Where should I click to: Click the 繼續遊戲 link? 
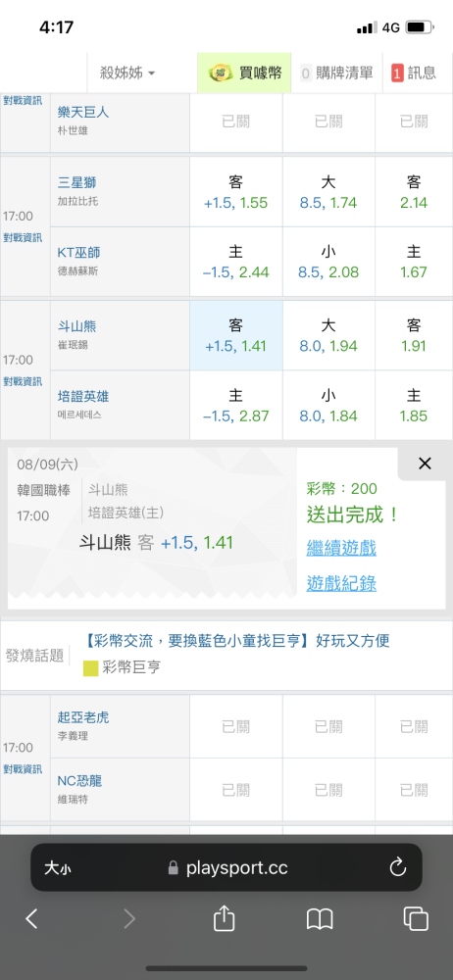(341, 549)
